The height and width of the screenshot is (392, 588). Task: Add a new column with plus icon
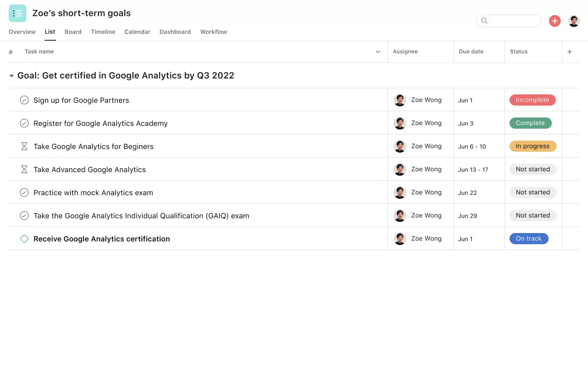pyautogui.click(x=570, y=52)
